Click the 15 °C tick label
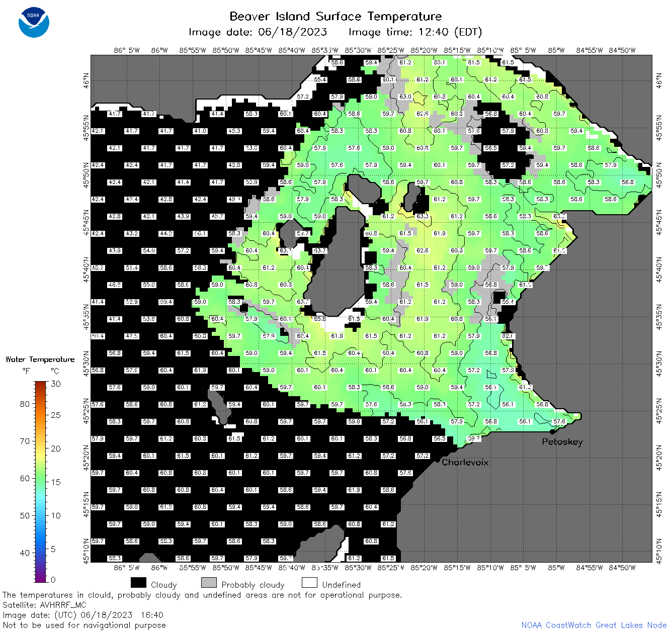672x633 pixels. 56,482
